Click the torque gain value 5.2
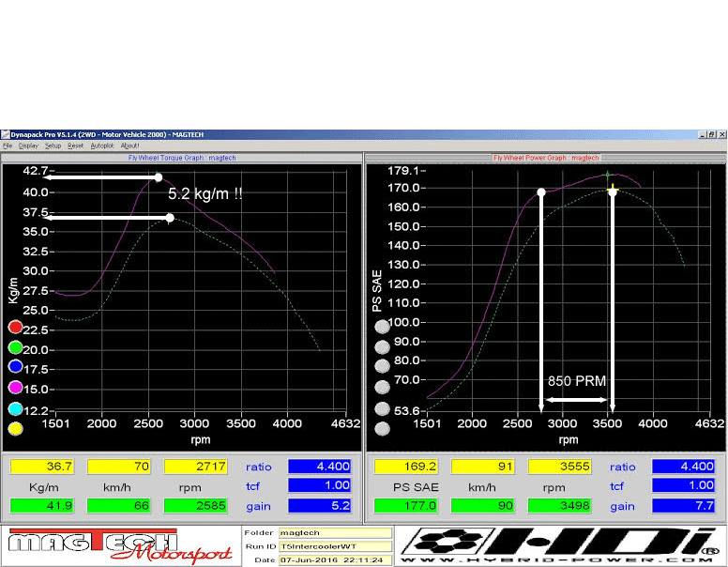 tap(319, 506)
